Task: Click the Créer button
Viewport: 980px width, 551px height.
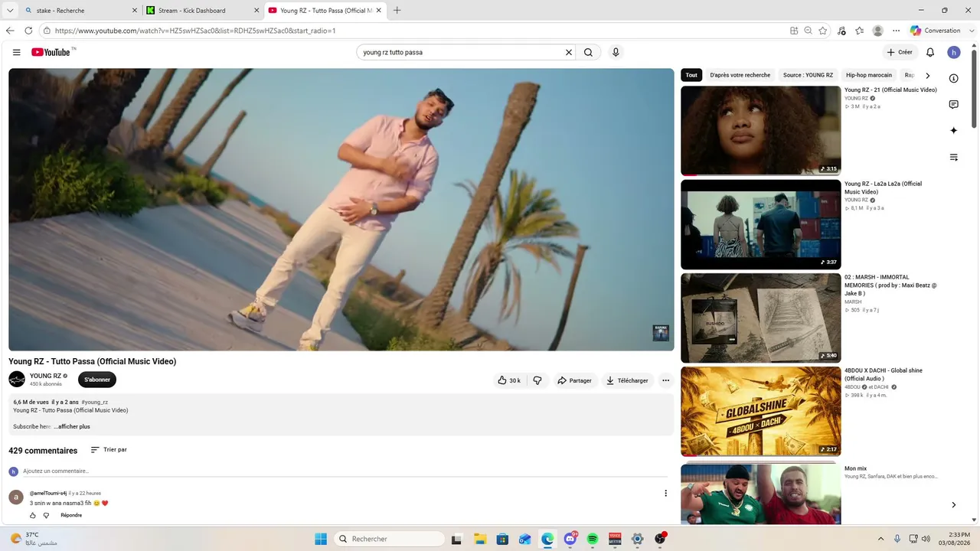Action: 900,52
